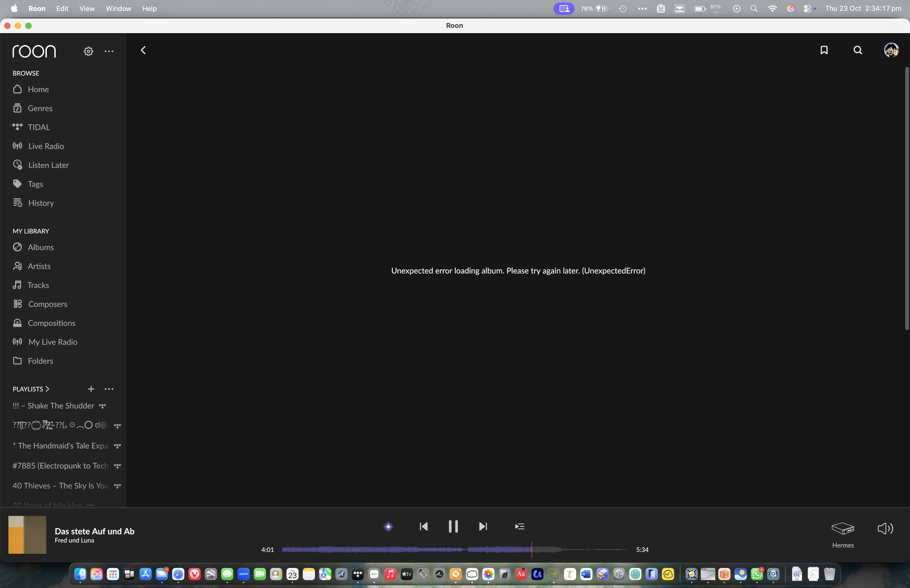Open sidebar three-dot menu beside gear

109,51
